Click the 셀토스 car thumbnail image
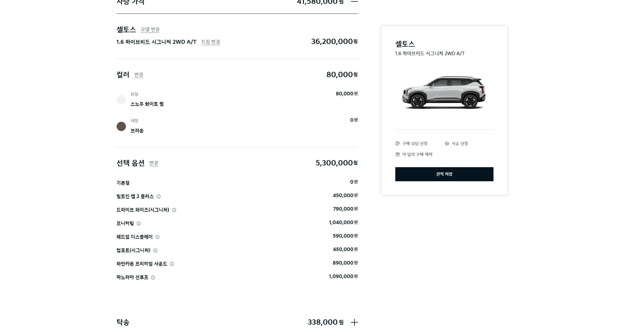This screenshot has width=644, height=332. [444, 92]
